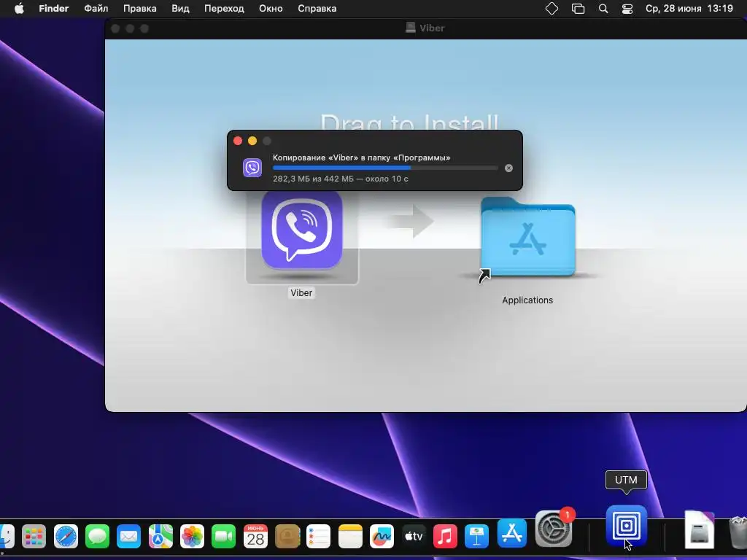Click the diamond-shaped menu bar icon
The image size is (747, 560).
[x=551, y=9]
